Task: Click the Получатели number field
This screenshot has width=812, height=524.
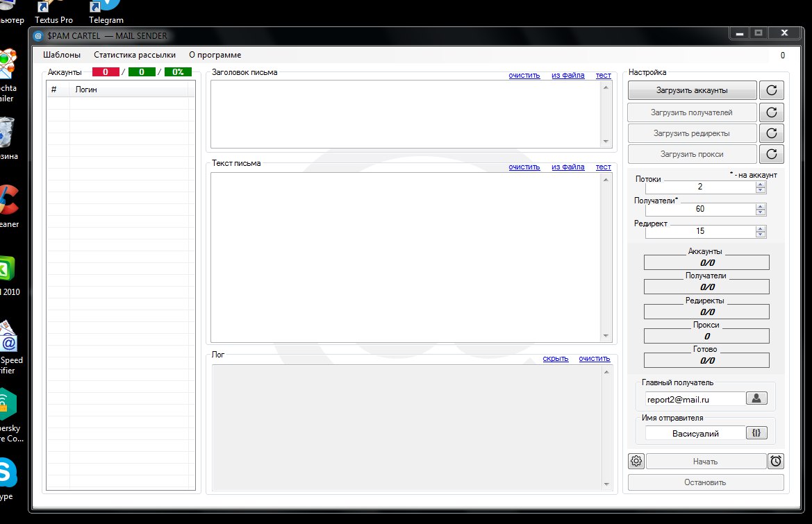Action: pyautogui.click(x=700, y=209)
